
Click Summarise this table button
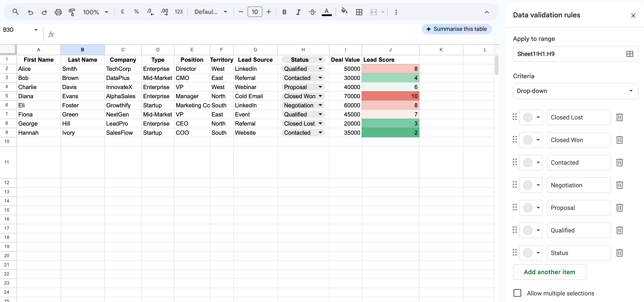[x=456, y=29]
